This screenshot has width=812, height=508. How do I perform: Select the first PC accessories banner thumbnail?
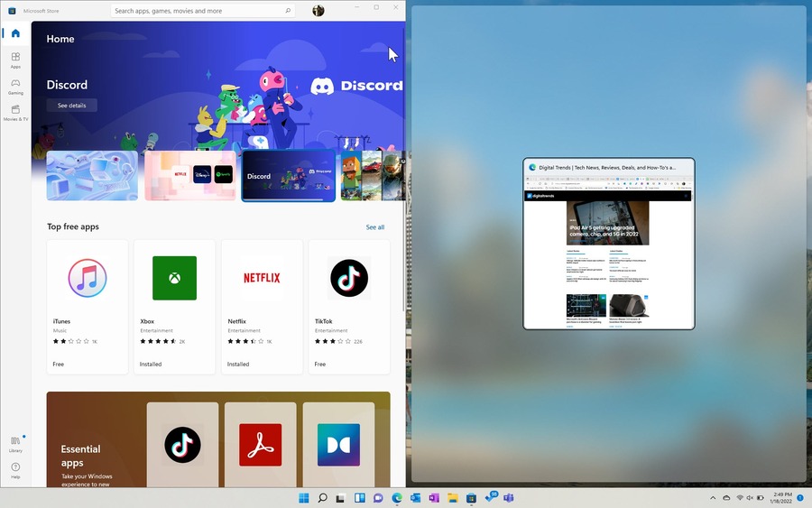92,176
